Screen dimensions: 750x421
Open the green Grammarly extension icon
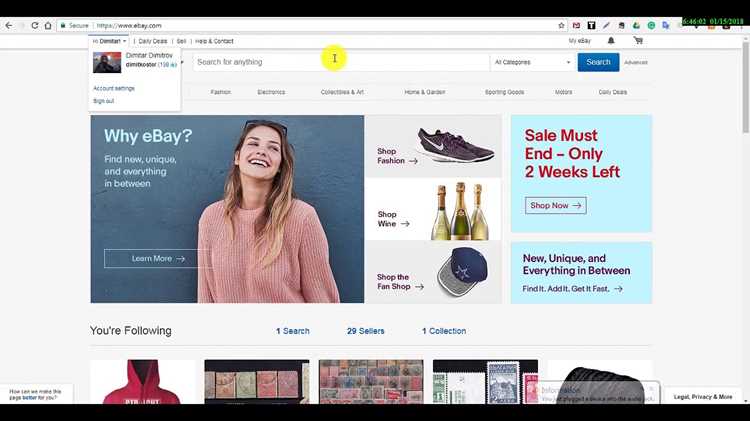click(651, 25)
